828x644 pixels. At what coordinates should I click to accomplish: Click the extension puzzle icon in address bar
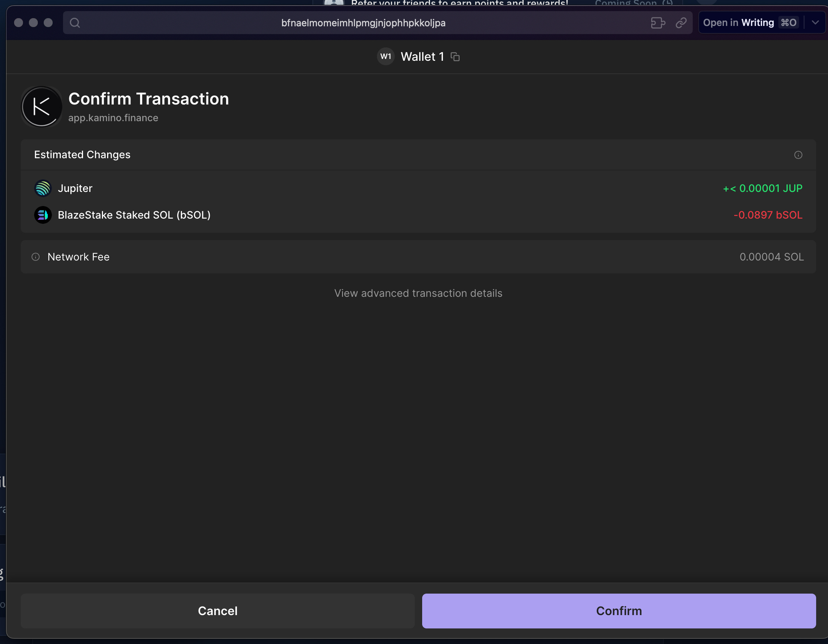[x=658, y=23]
